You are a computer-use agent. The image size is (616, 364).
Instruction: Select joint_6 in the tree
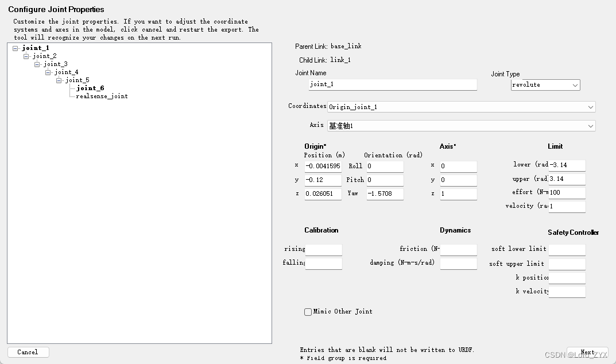90,88
